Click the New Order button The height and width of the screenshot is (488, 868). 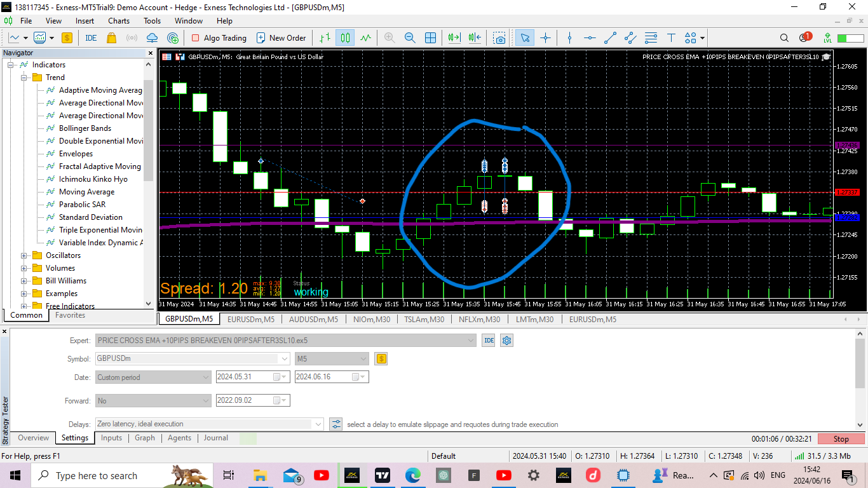point(281,38)
